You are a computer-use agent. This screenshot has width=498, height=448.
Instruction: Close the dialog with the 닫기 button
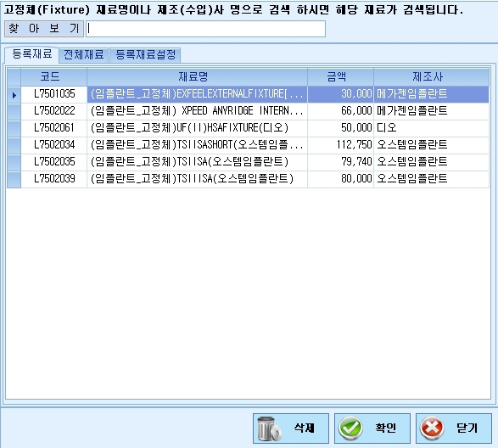(x=454, y=428)
